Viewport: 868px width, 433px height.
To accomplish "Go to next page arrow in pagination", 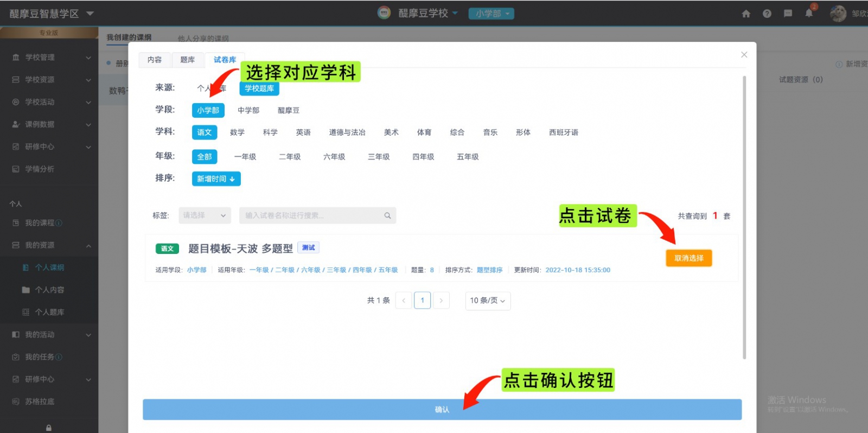I will click(441, 300).
